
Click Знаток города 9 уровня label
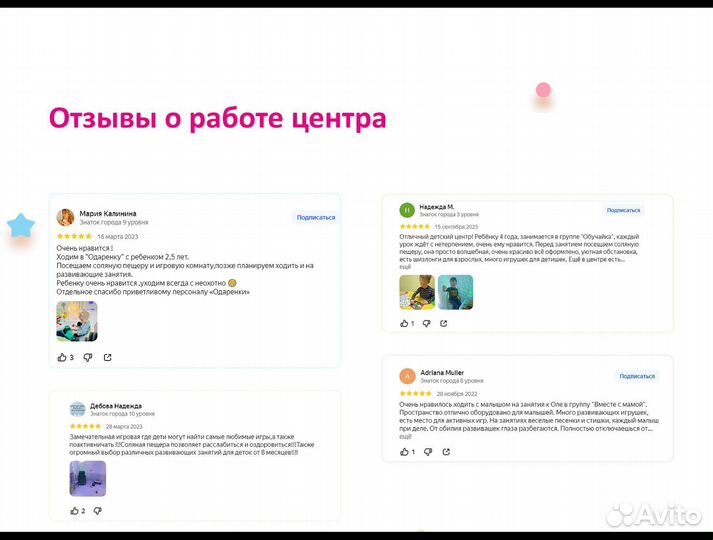[114, 222]
